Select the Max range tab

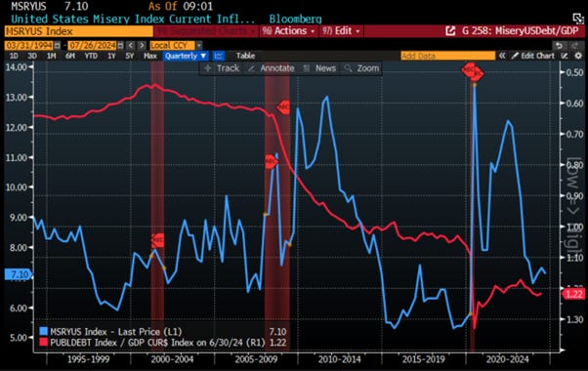(150, 56)
